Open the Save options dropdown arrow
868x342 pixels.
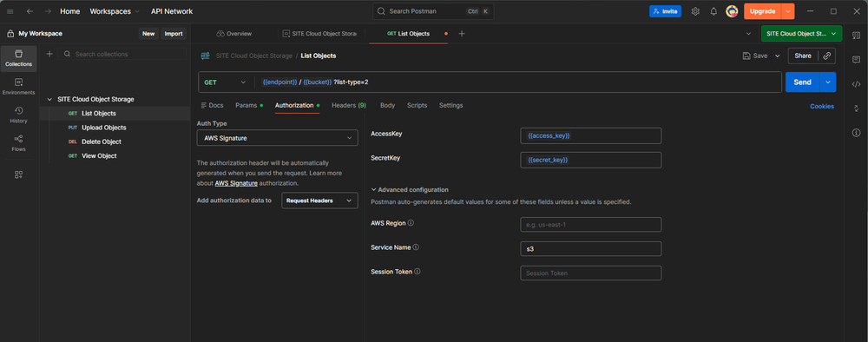(x=777, y=56)
